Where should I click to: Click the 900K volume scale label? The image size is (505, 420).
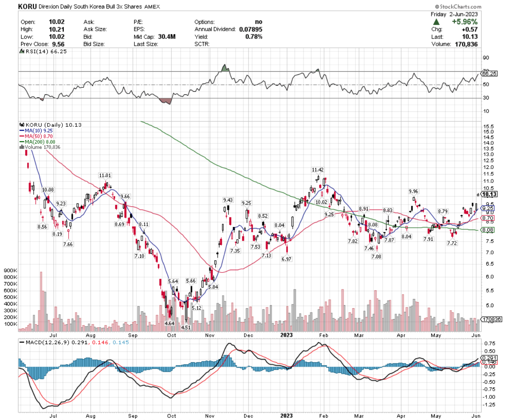pos(10,270)
